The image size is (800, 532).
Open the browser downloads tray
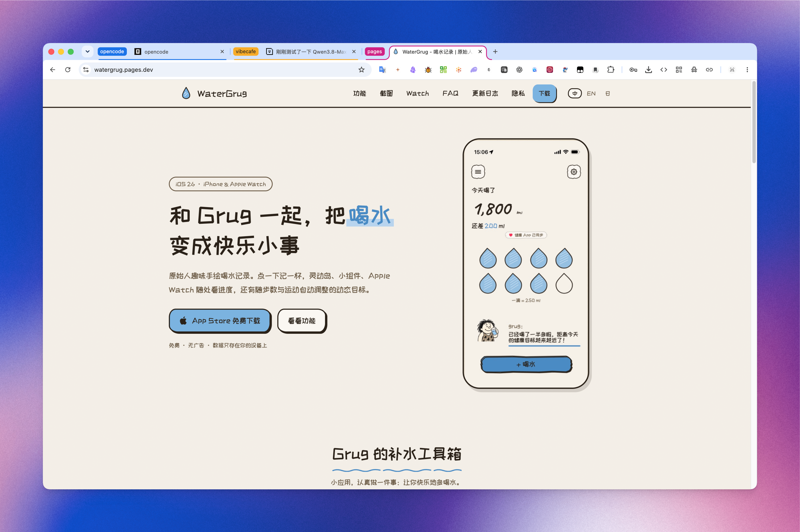click(x=648, y=70)
